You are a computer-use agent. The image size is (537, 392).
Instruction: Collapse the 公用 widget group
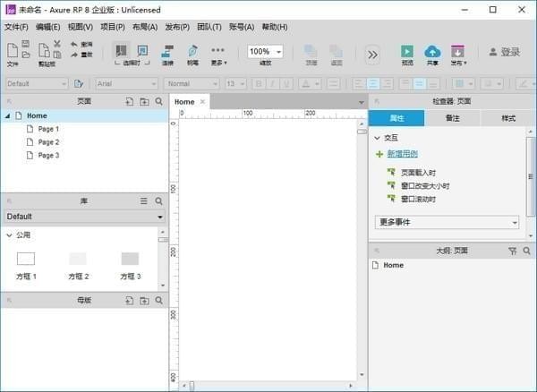click(9, 235)
